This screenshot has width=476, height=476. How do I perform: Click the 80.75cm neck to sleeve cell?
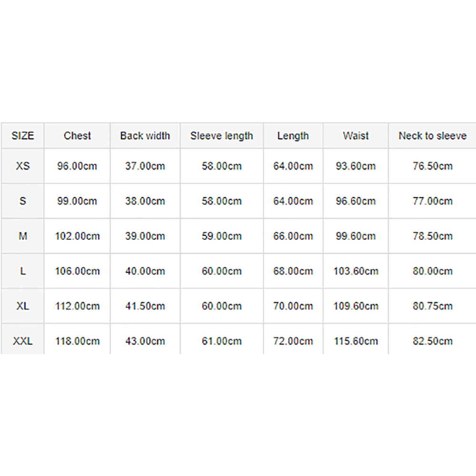point(432,306)
